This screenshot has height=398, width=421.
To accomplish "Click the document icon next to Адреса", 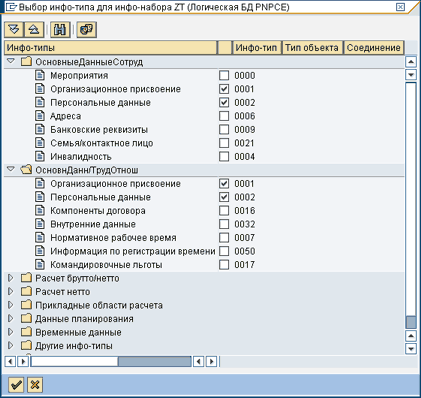I will (40, 116).
